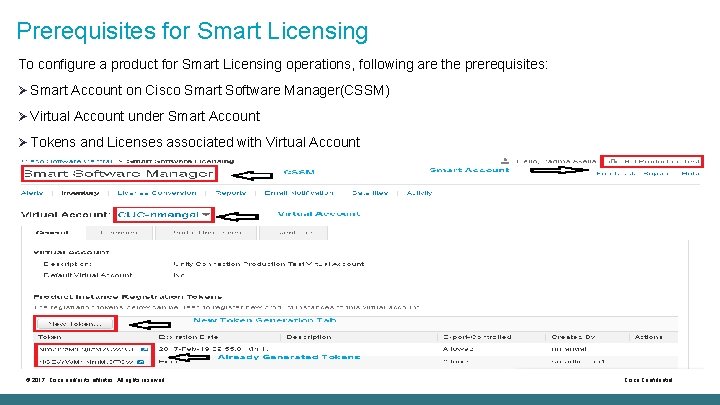Open the Satellites menu item
Screen dimensions: 720x405
(370, 193)
